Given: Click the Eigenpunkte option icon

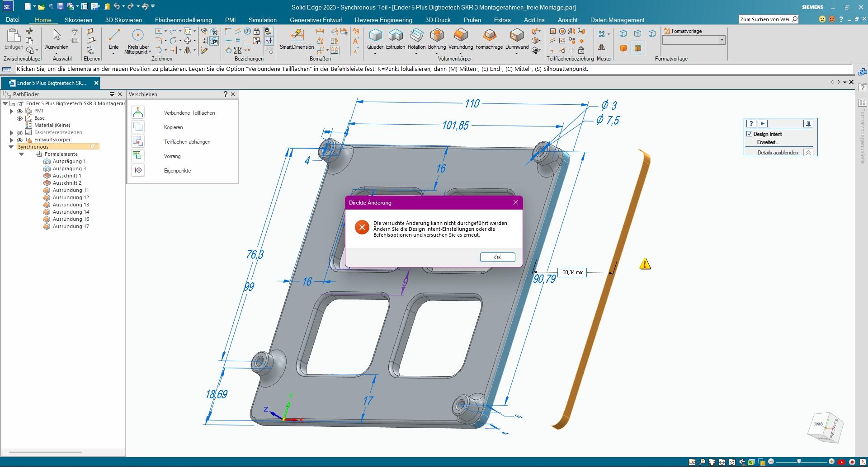Looking at the screenshot, I should 138,170.
